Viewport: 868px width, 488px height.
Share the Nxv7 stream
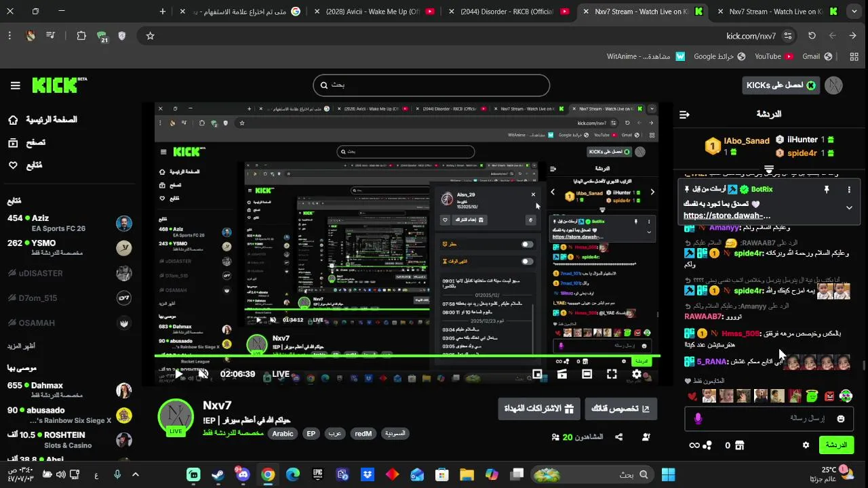click(x=618, y=437)
